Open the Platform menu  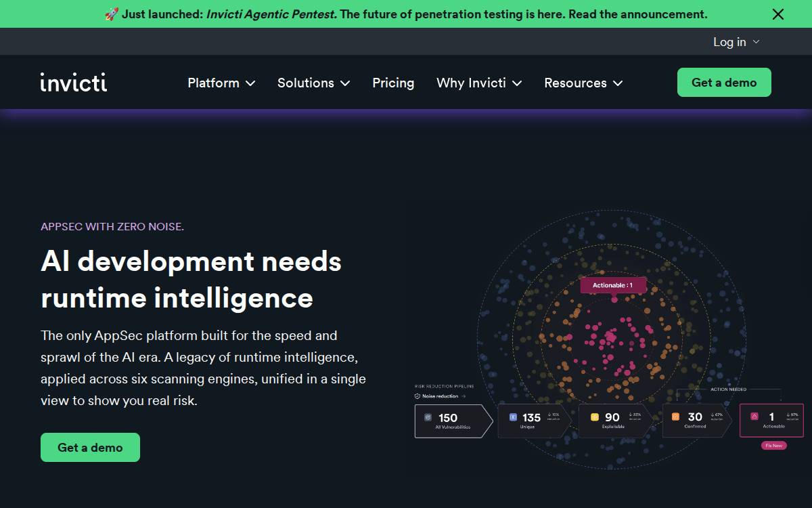pos(221,83)
